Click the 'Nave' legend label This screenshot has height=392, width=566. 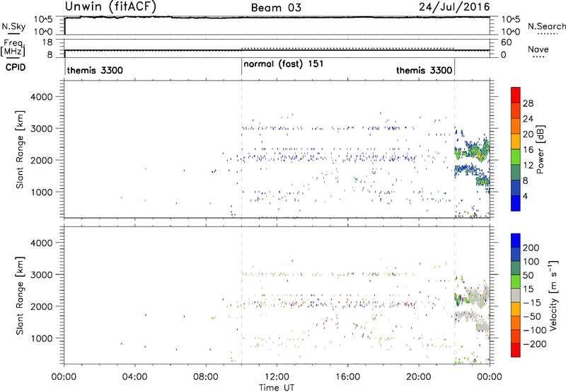coord(538,50)
